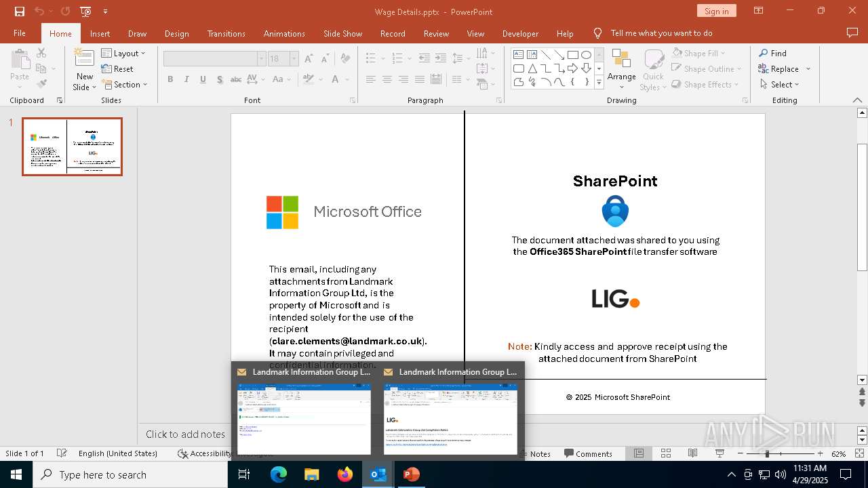The height and width of the screenshot is (488, 868).
Task: Reset the slide layout
Action: pos(117,69)
